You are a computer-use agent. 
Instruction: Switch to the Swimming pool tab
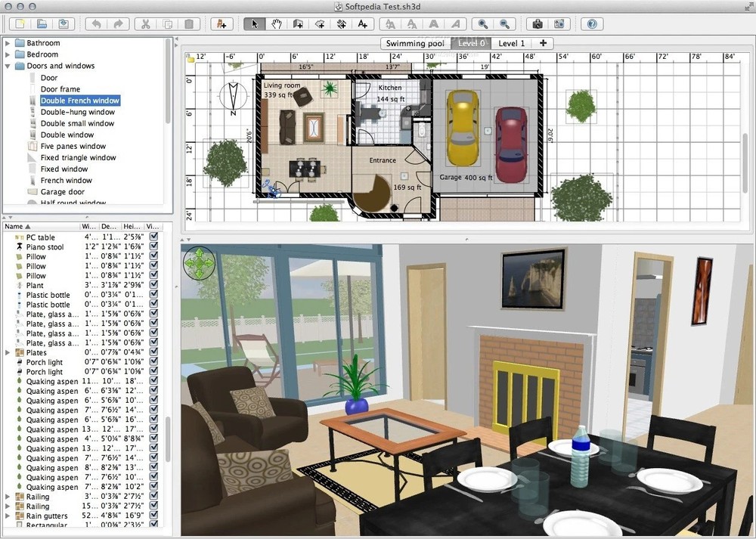[415, 43]
